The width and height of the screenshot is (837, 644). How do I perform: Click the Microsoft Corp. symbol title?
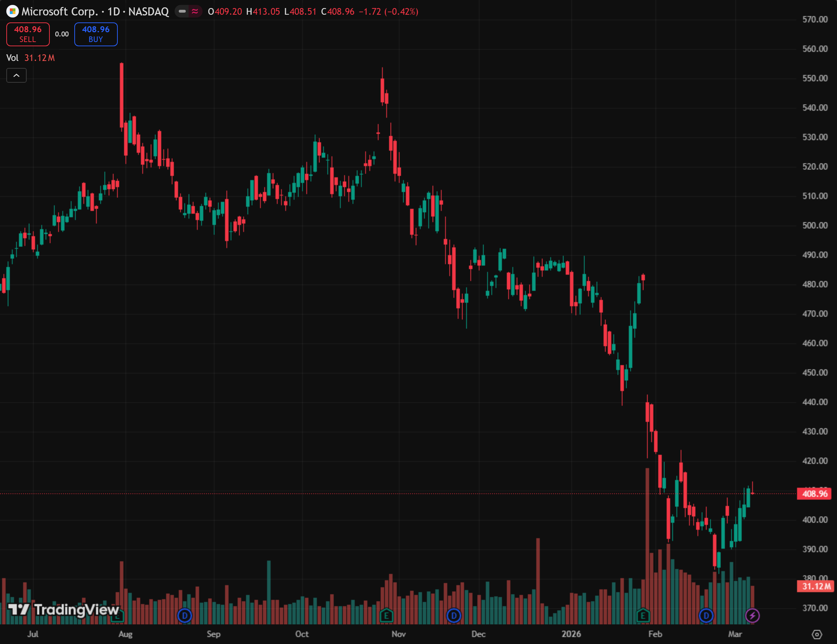(60, 12)
